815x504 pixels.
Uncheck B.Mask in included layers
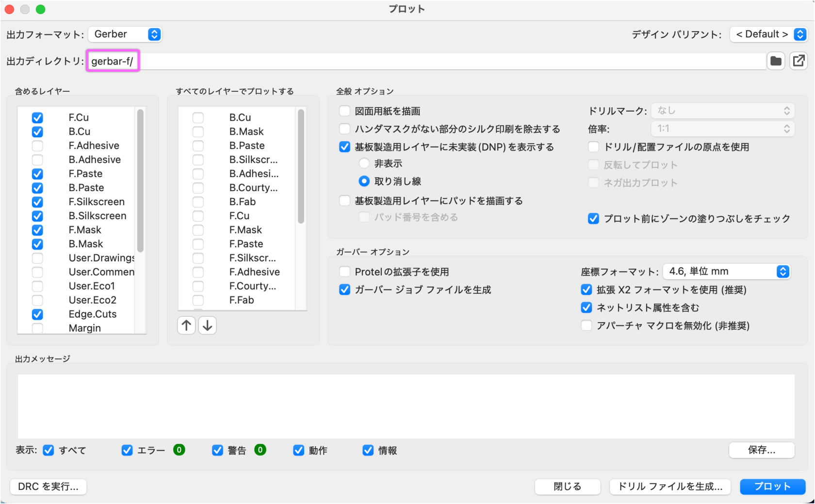pyautogui.click(x=37, y=244)
